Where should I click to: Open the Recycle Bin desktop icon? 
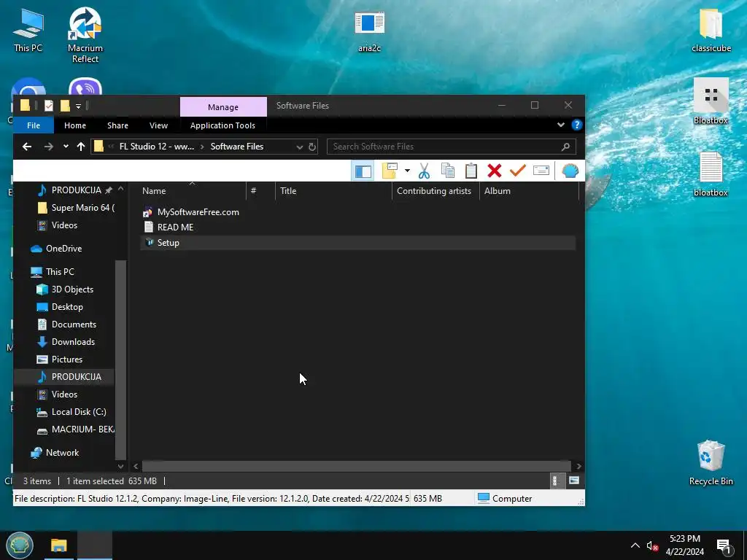click(711, 463)
